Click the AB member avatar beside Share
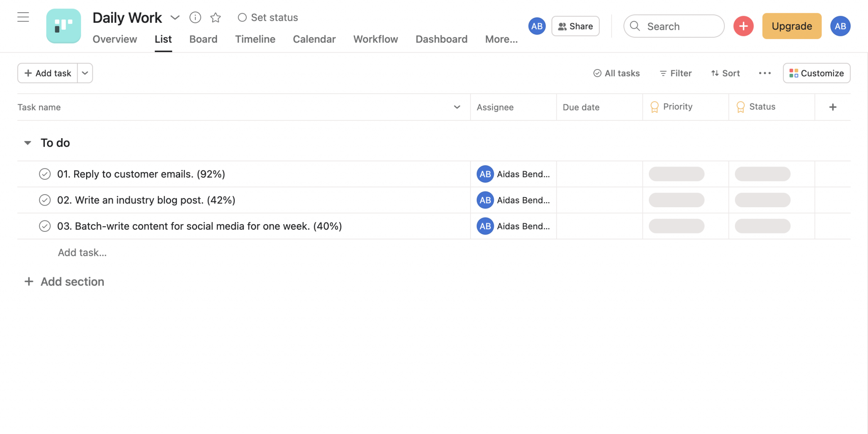 pos(537,26)
